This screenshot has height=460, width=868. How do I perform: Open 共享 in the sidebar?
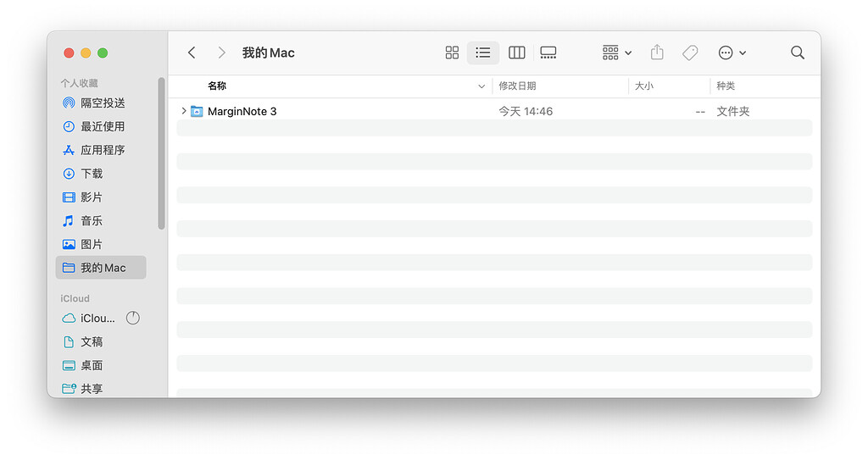pyautogui.click(x=101, y=389)
